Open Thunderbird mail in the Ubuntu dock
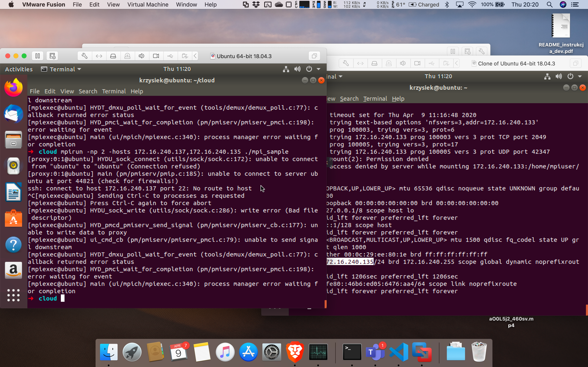 tap(13, 114)
